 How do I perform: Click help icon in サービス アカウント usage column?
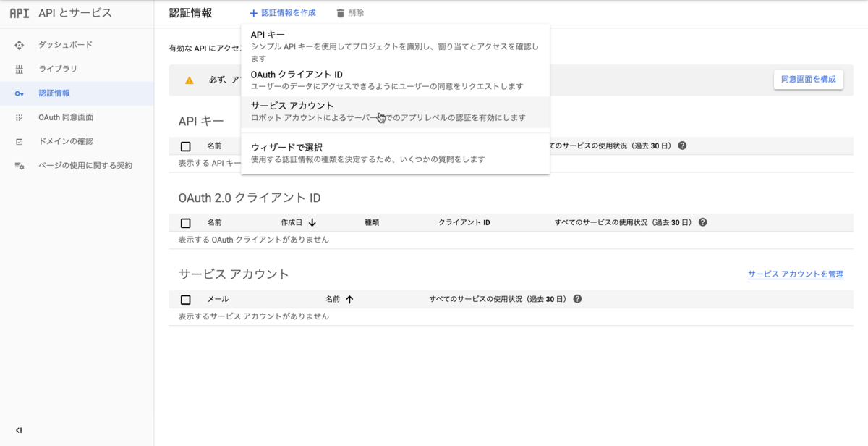click(x=577, y=298)
